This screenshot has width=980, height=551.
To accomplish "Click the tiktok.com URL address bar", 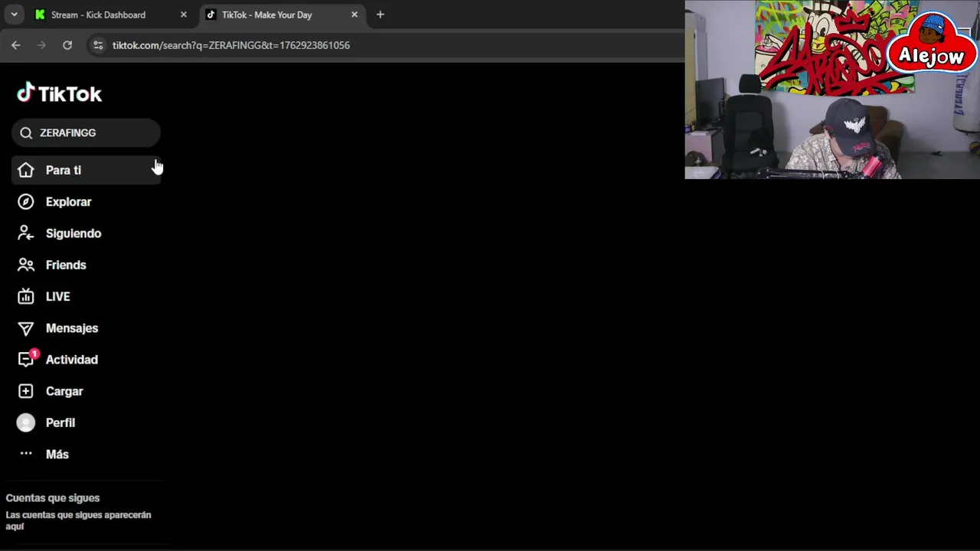I will (231, 45).
